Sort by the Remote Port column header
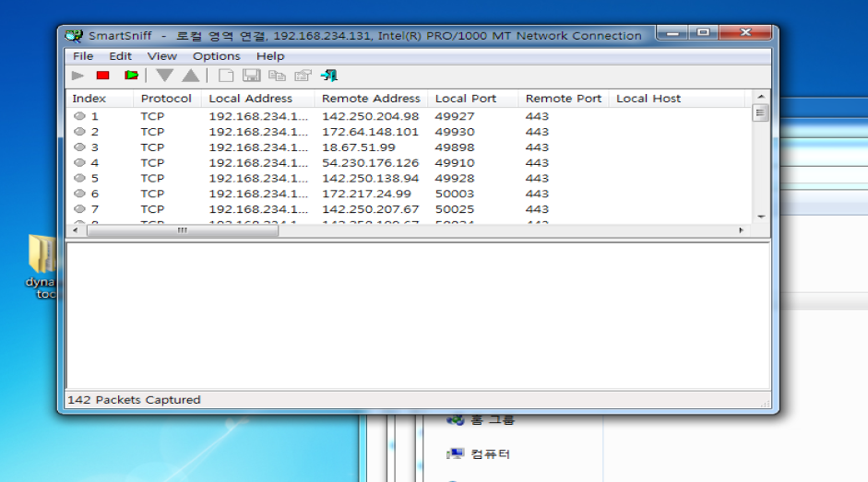 564,99
